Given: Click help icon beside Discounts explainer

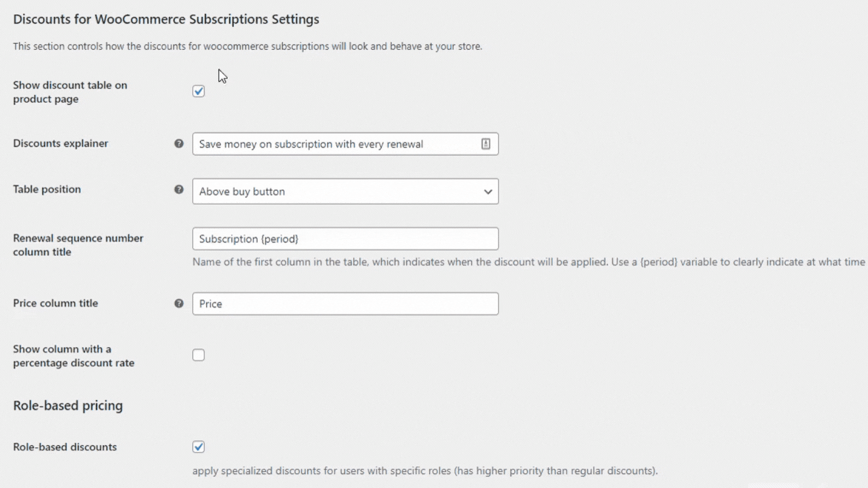Looking at the screenshot, I should coord(179,143).
